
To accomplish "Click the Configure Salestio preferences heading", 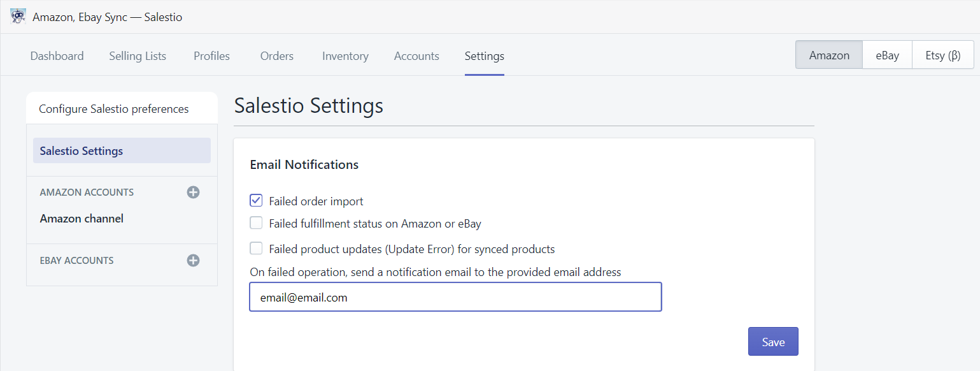I will [x=113, y=109].
